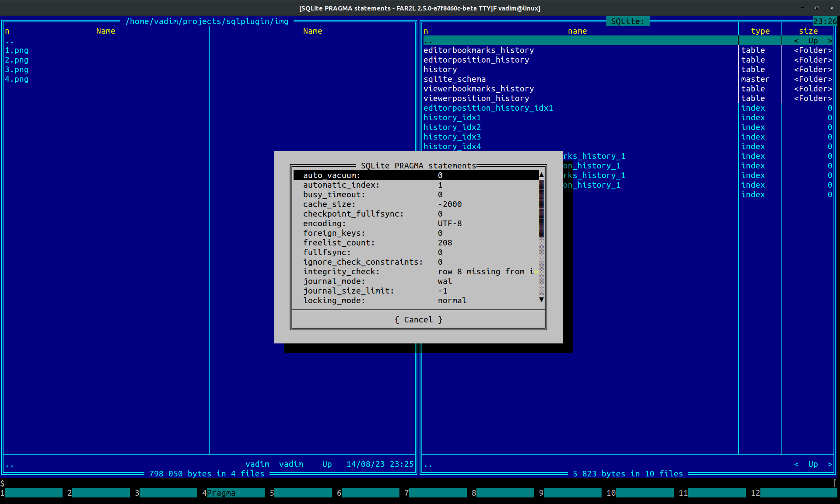This screenshot has height=504, width=840.
Task: Select the history_idx3 index entry
Action: tap(452, 137)
